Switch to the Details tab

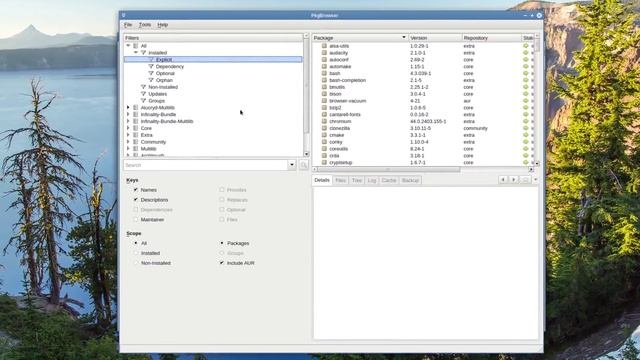click(x=322, y=180)
